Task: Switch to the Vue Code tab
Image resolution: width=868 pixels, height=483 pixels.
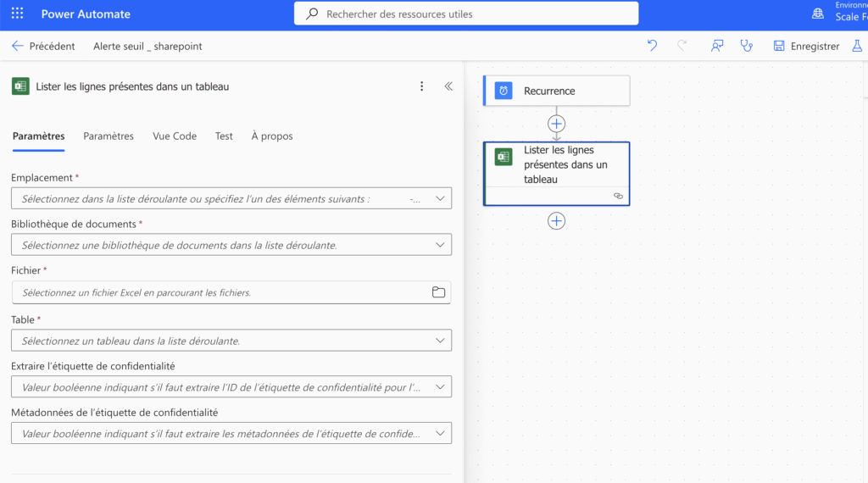Action: (x=175, y=136)
